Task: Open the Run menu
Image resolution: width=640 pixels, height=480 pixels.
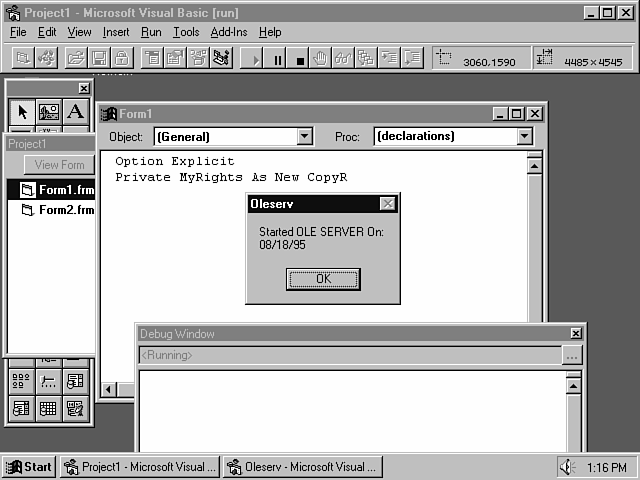Action: click(151, 32)
